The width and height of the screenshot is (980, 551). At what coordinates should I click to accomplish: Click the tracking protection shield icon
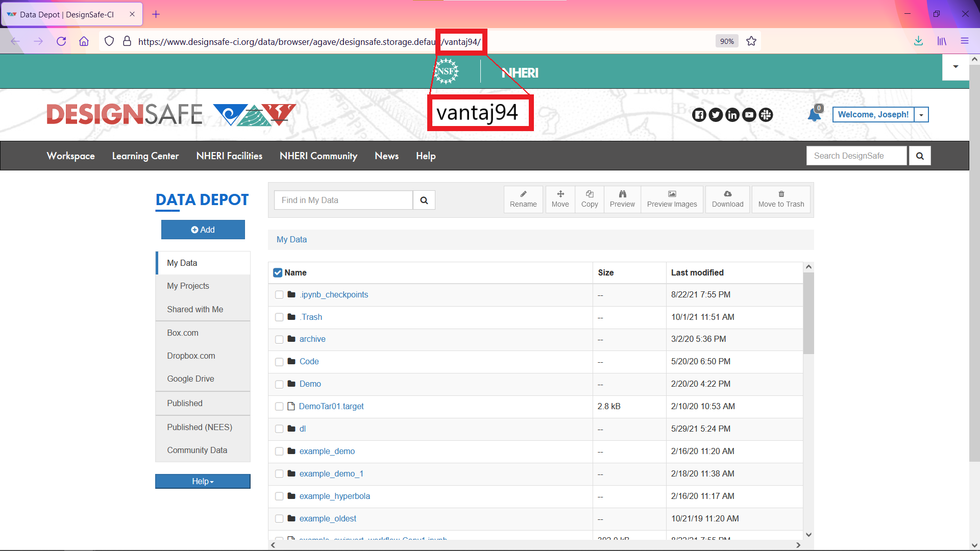(109, 41)
